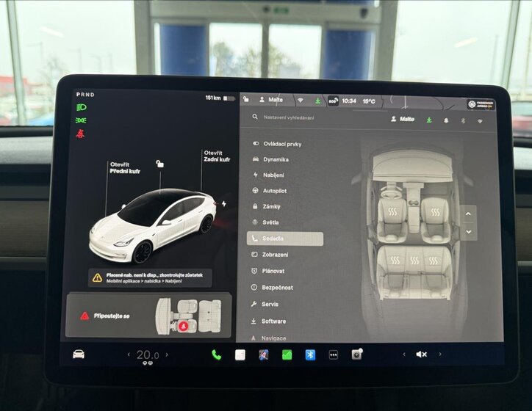
Task: Tap the Wi-Fi icon in settings header
Action: tap(480, 121)
